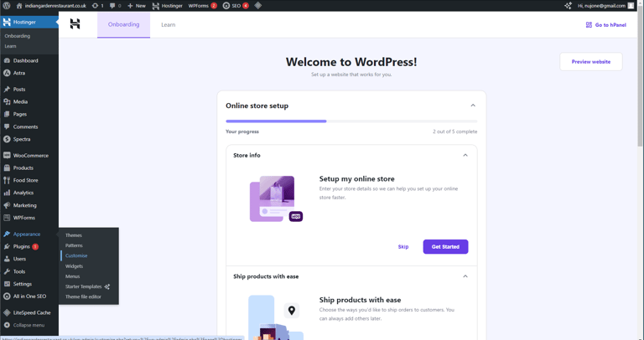Open the Users sidebar icon

(7, 260)
